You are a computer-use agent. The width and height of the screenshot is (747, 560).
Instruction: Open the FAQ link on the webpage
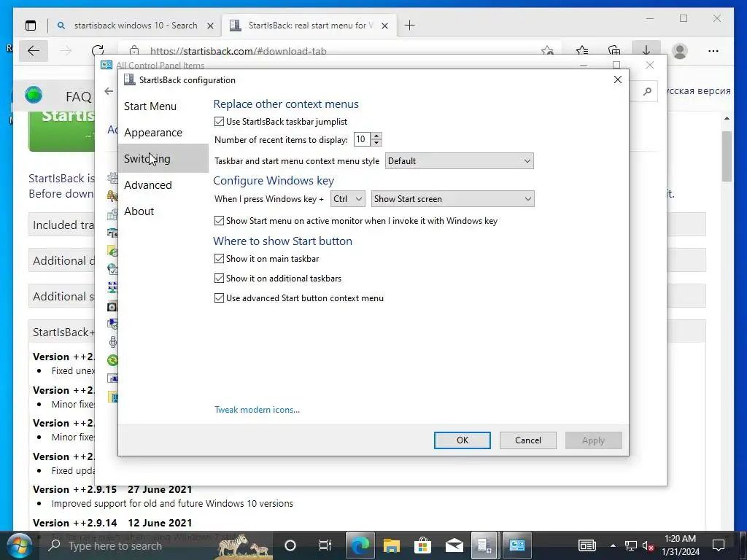[79, 97]
